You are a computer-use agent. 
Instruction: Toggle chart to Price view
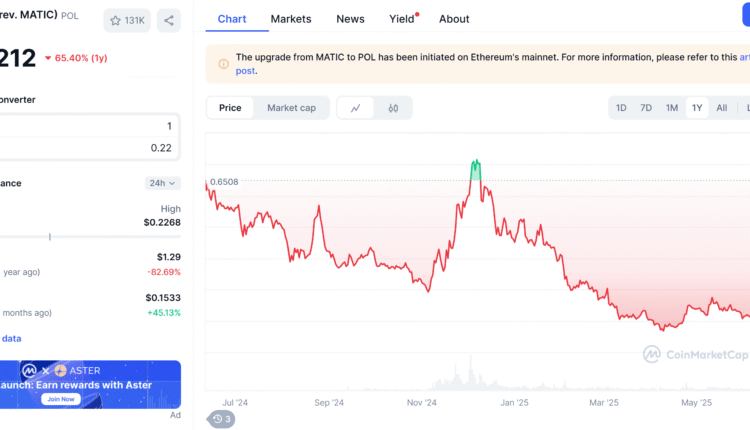(x=230, y=108)
